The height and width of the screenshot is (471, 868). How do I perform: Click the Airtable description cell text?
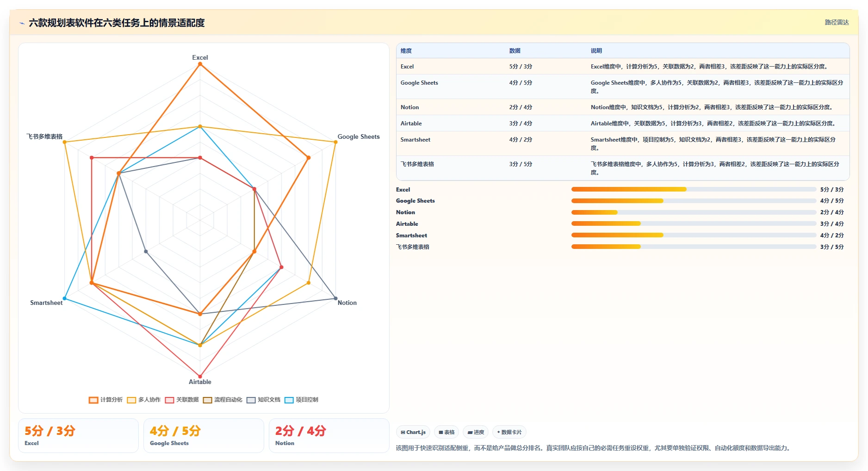[x=713, y=124]
